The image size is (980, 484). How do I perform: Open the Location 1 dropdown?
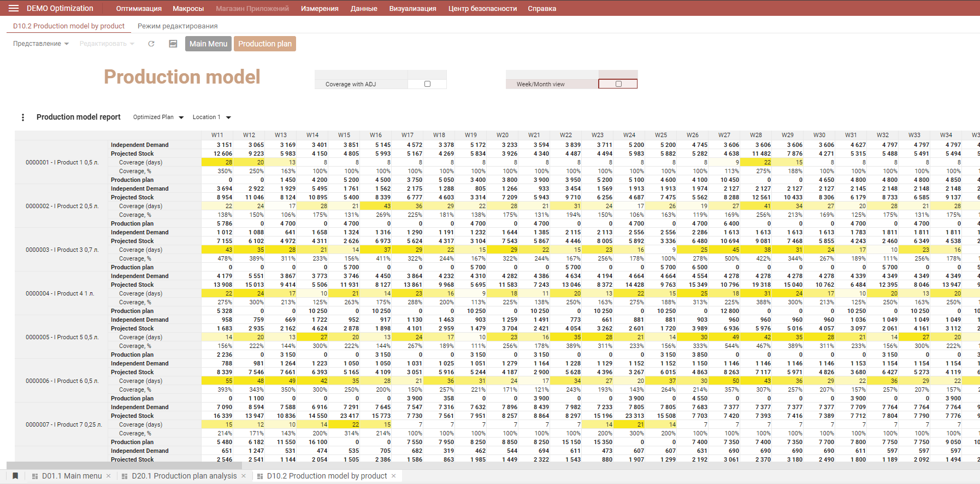tap(212, 117)
